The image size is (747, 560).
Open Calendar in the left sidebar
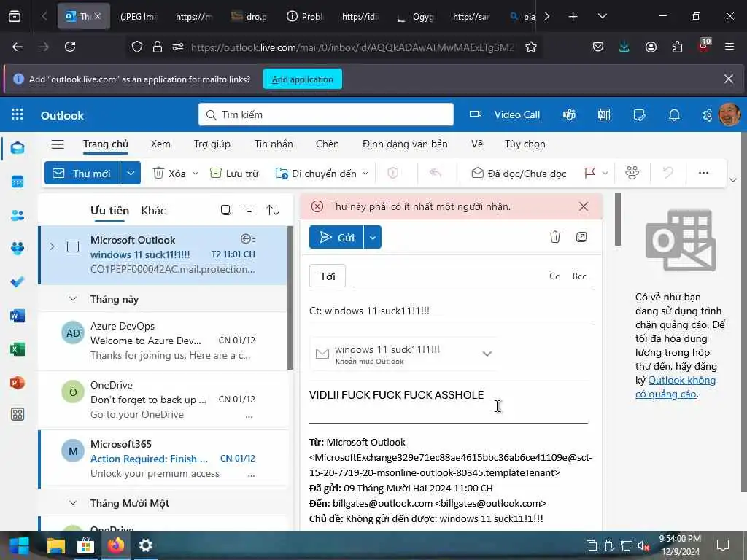tap(18, 182)
